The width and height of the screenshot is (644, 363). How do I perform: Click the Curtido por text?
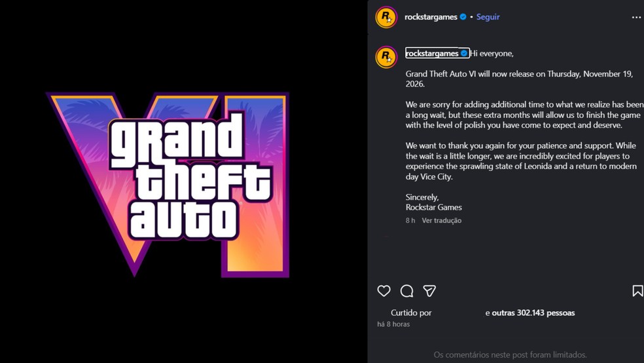tap(411, 313)
